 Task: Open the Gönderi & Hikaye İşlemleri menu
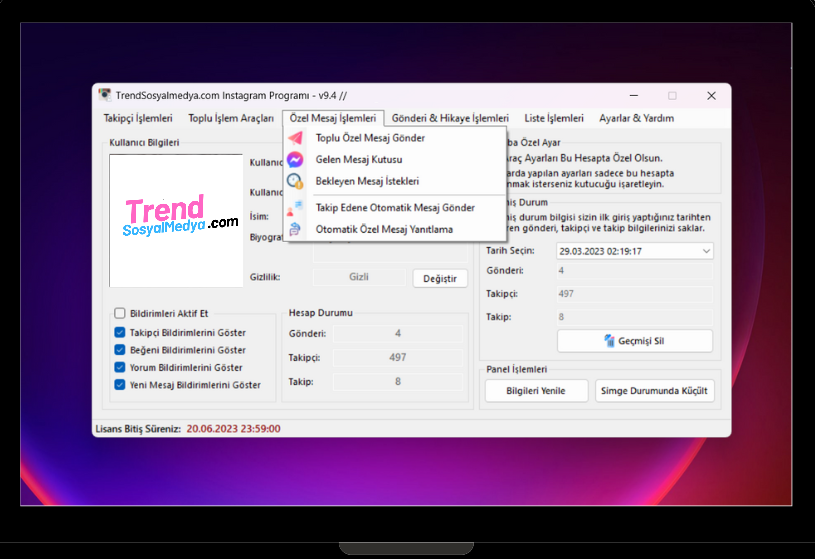[450, 118]
